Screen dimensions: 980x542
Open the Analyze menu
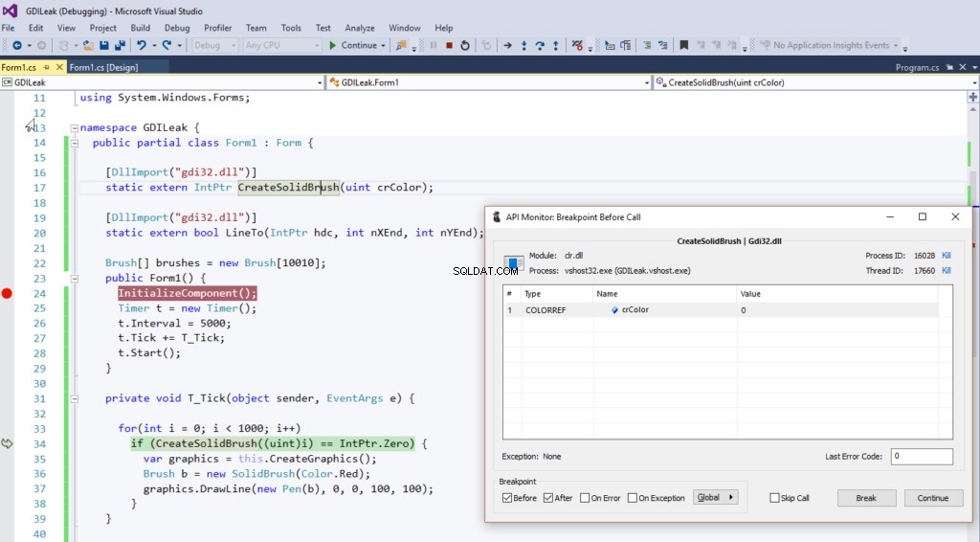tap(360, 28)
